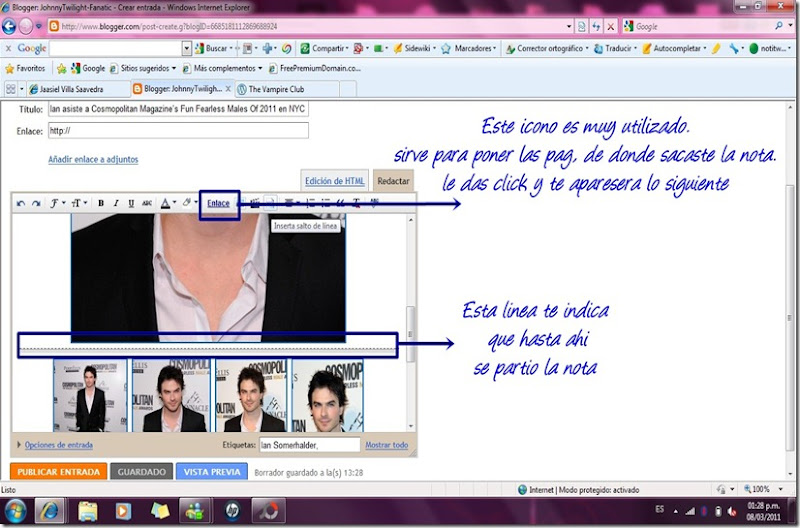Screen dimensions: 800x528
Task: Open the text color picker
Action: tap(168, 203)
